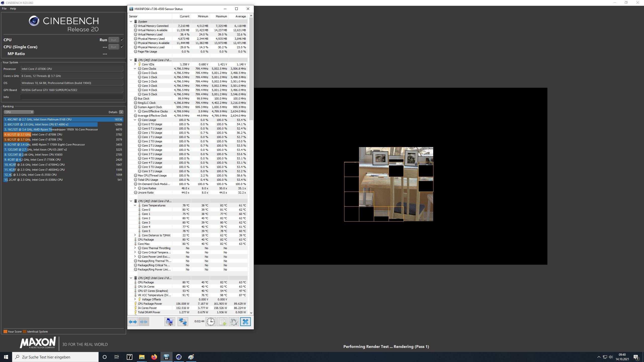Open the Help menu in Cinebench
Viewport: 644px width, 362px height.
click(13, 9)
